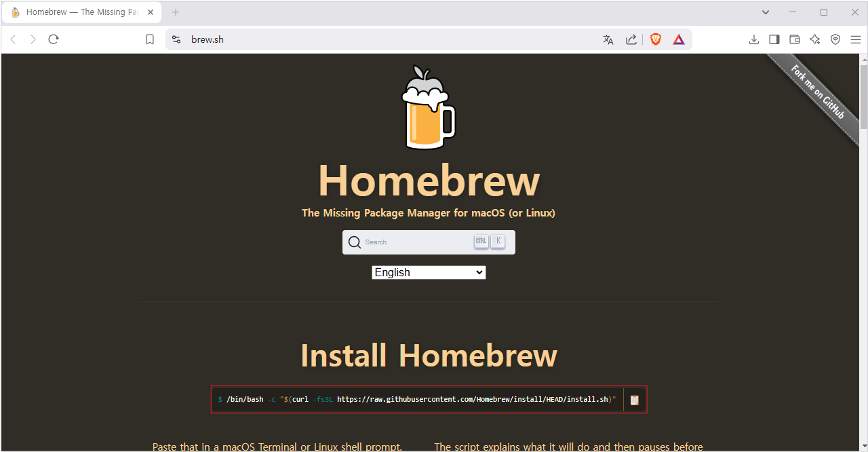Open the tab search chevron
The width and height of the screenshot is (868, 452).
coord(766,12)
